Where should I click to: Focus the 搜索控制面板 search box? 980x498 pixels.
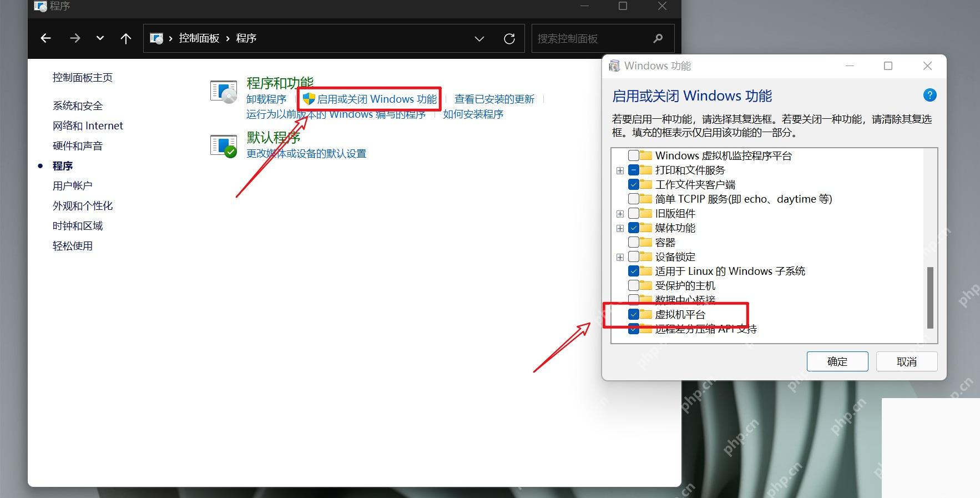coord(603,38)
